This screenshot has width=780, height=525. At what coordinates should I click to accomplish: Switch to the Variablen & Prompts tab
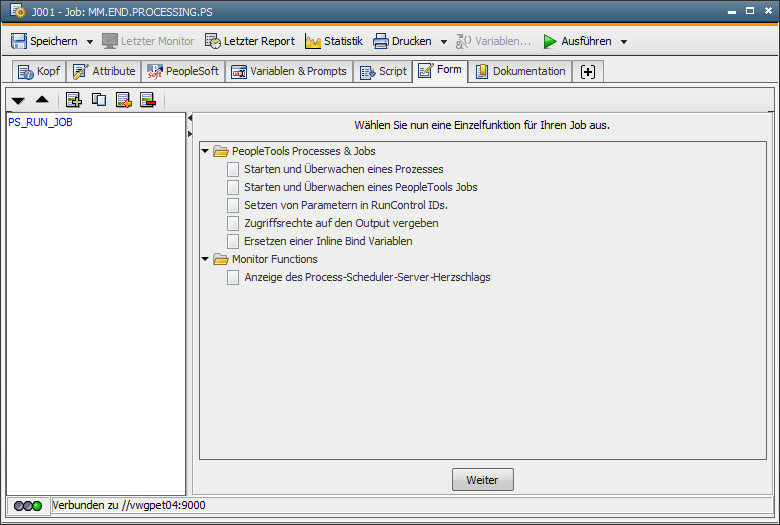click(x=289, y=71)
